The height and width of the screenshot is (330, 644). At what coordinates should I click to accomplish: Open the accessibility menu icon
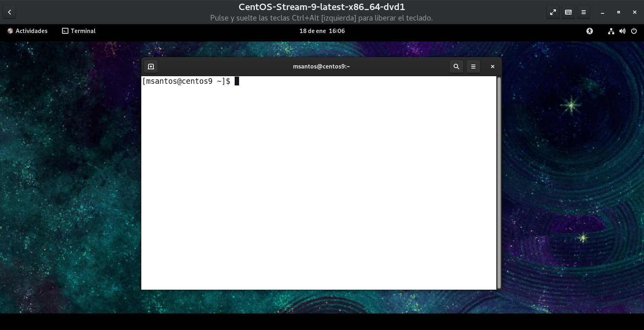click(590, 31)
